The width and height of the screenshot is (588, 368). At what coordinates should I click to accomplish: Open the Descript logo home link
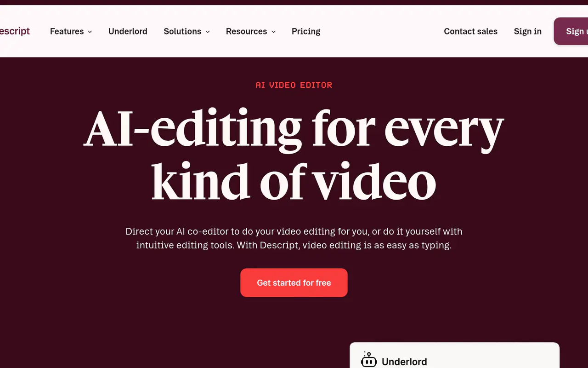pos(15,31)
